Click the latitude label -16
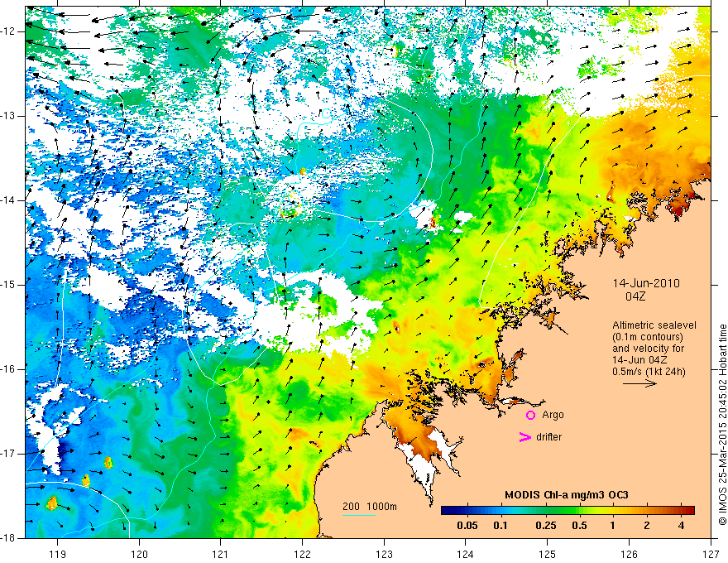Screen dimensions: 728x563 [x=9, y=369]
